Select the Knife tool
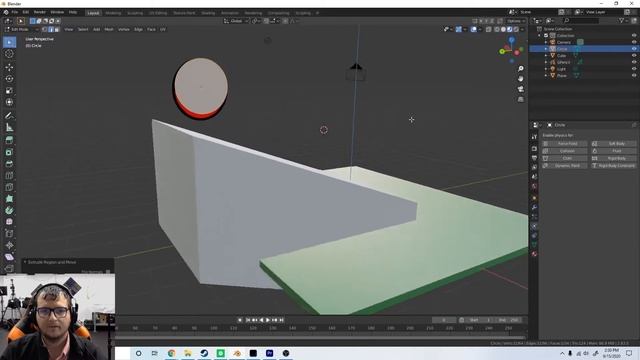The image size is (640, 360). pos(9,187)
